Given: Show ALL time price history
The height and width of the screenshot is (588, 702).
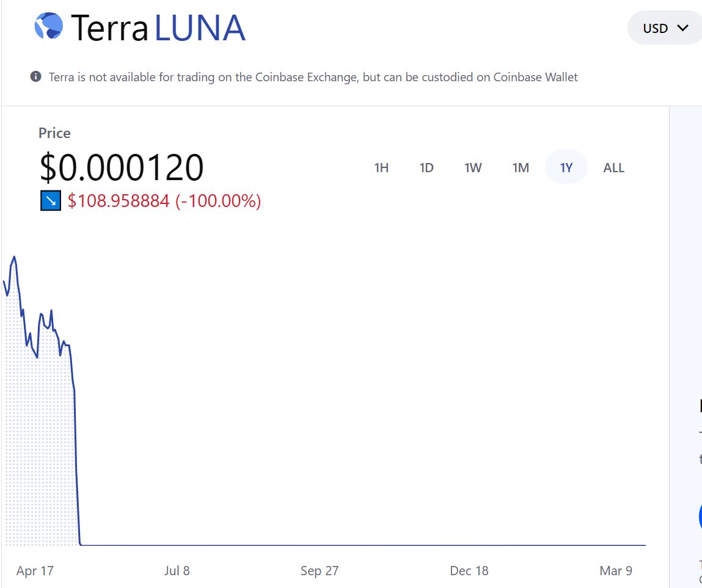Looking at the screenshot, I should [613, 167].
